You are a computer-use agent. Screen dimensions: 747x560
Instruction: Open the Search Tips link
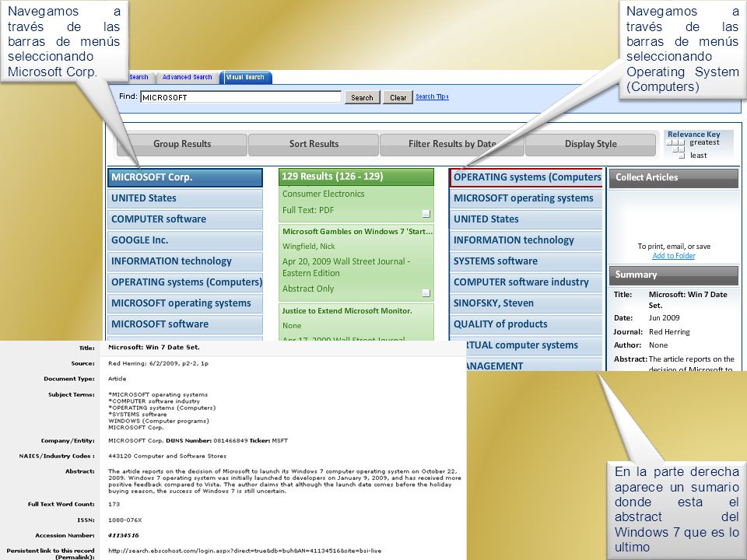click(432, 96)
